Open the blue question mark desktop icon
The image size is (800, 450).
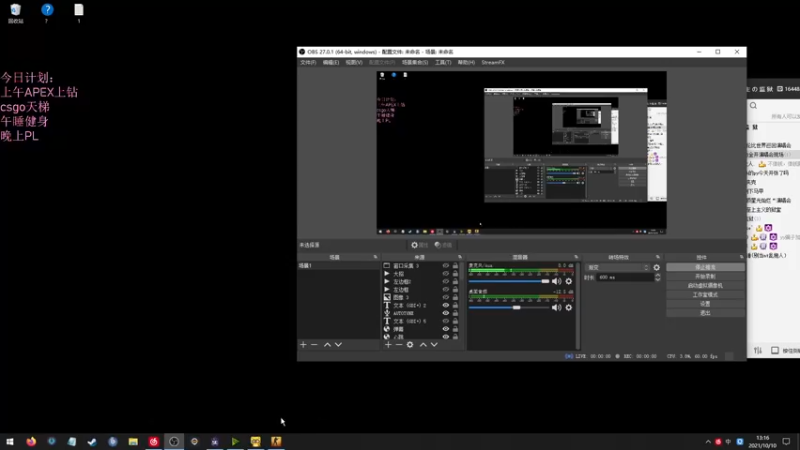pos(47,13)
